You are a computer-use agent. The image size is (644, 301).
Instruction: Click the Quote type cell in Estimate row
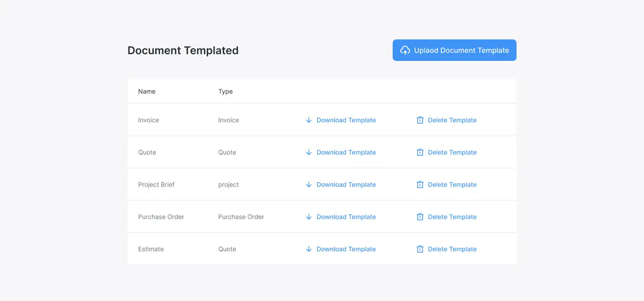pos(227,249)
